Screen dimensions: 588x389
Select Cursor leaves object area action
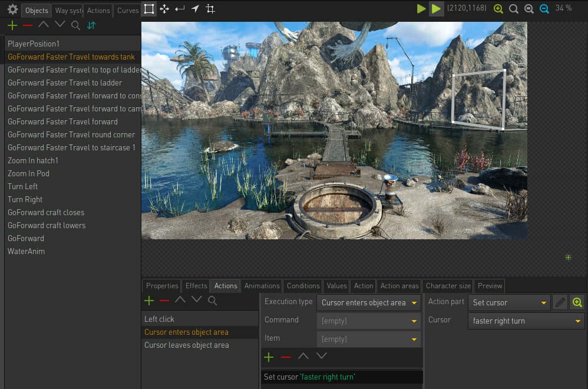200,345
